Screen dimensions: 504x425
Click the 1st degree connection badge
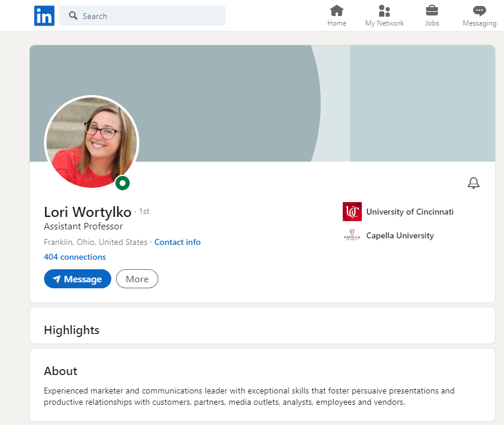(144, 212)
